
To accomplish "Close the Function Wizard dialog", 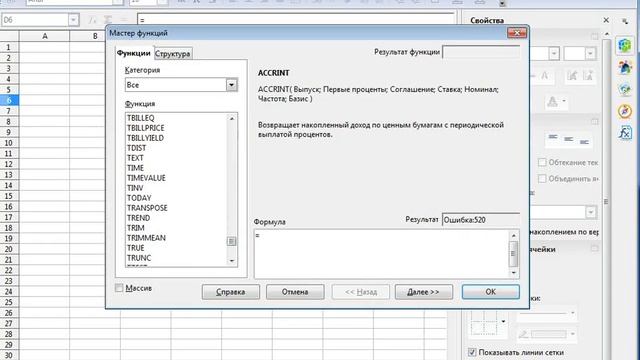I will [517, 33].
